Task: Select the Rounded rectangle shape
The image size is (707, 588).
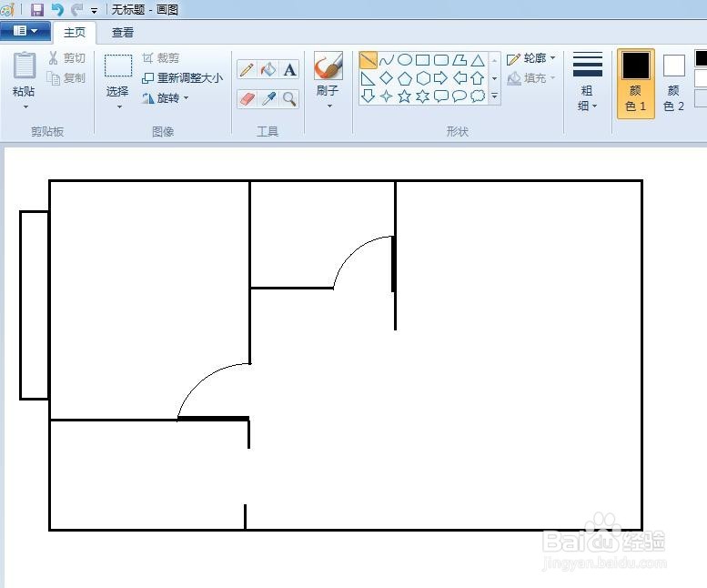Action: tap(441, 60)
